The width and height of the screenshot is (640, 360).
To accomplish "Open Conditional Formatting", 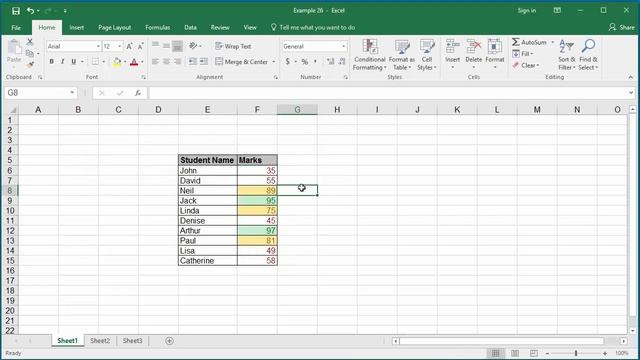I will pyautogui.click(x=369, y=55).
